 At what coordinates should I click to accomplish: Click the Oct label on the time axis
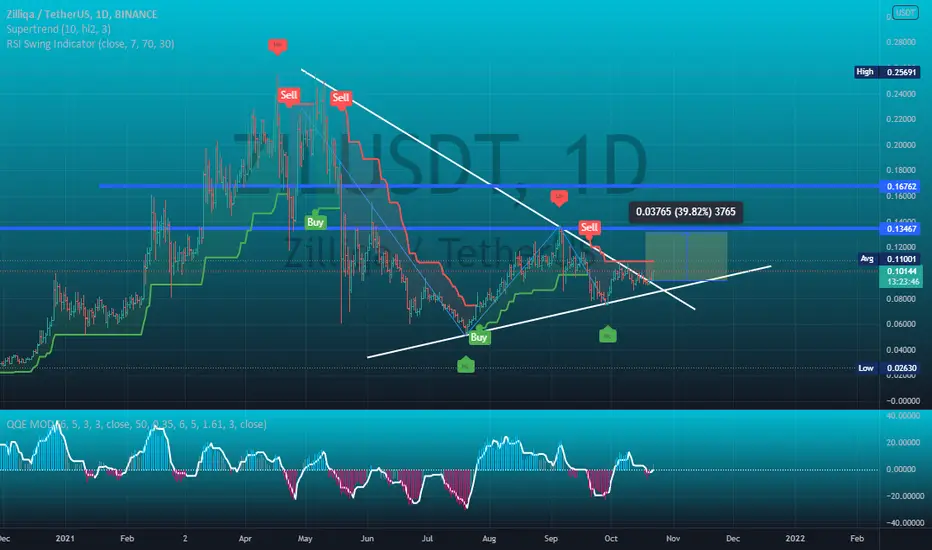coord(611,538)
